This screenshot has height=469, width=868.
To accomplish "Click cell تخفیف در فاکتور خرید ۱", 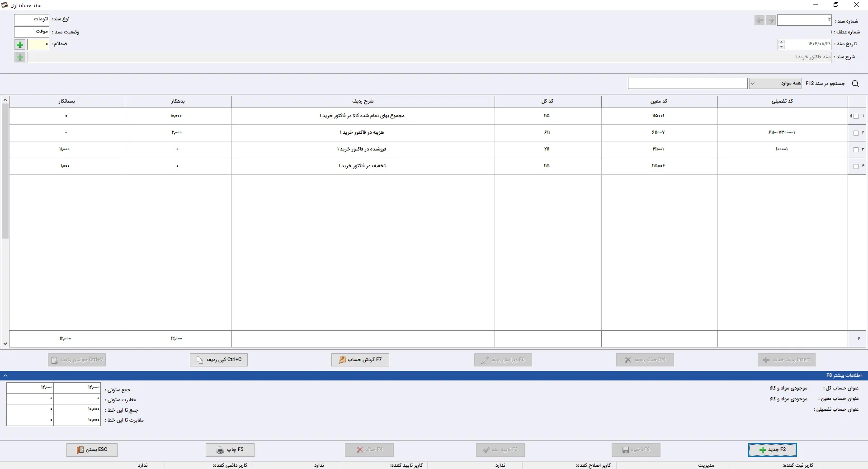I will point(363,166).
